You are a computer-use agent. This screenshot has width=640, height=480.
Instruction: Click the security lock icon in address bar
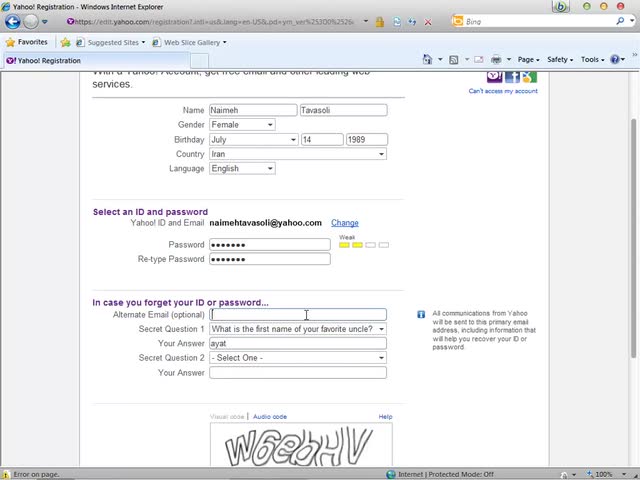[x=380, y=22]
